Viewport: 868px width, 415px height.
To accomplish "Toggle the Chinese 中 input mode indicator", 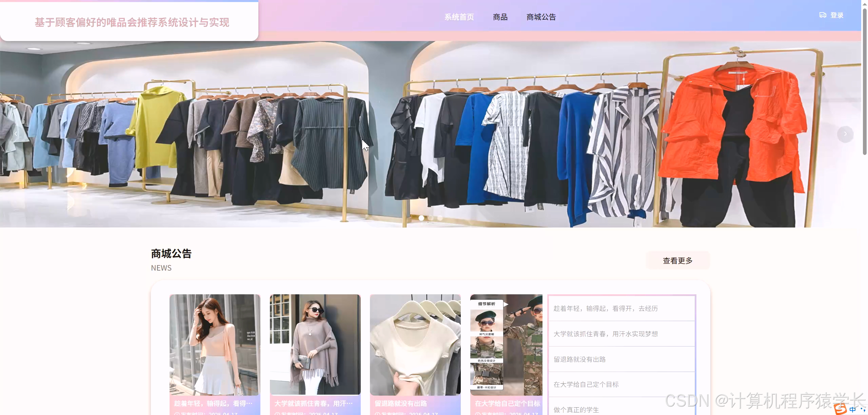I will (853, 410).
